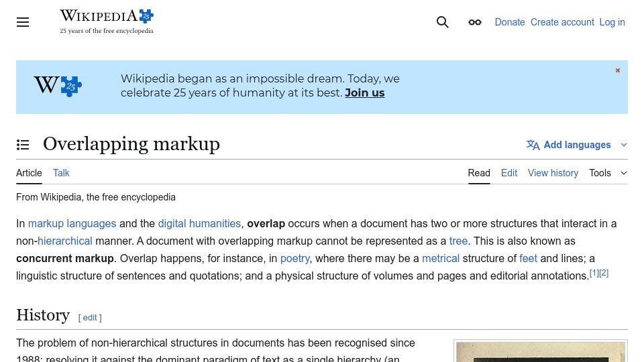The width and height of the screenshot is (644, 362).
Task: Open the metrical link
Action: click(x=441, y=259)
